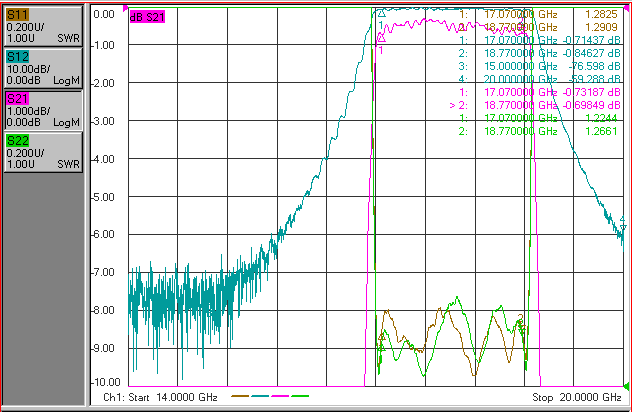Click teal marker 3 readout -76.598 dB
Image resolution: width=632 pixels, height=412 pixels.
click(594, 66)
